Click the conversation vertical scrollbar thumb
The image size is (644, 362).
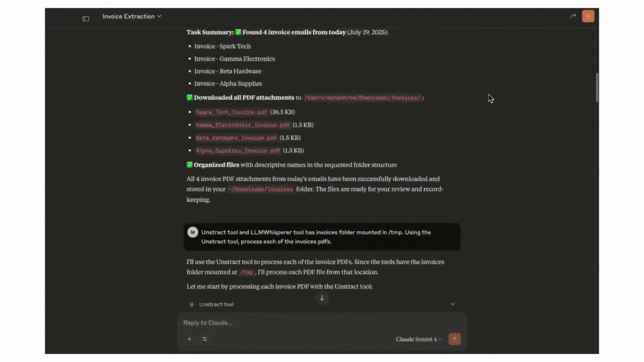pos(597,87)
